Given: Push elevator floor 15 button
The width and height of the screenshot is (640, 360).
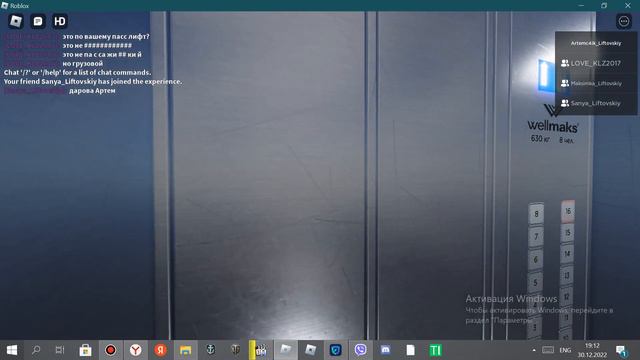Looking at the screenshot, I should point(567,233).
